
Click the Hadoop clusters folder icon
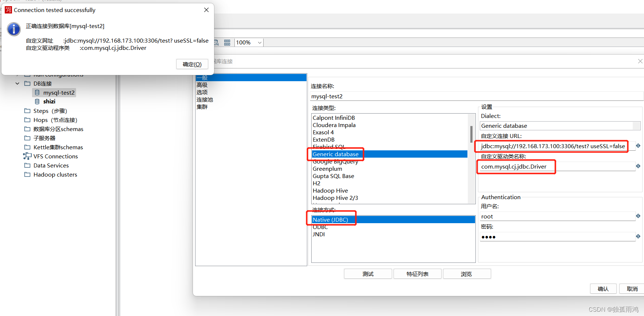tap(27, 174)
